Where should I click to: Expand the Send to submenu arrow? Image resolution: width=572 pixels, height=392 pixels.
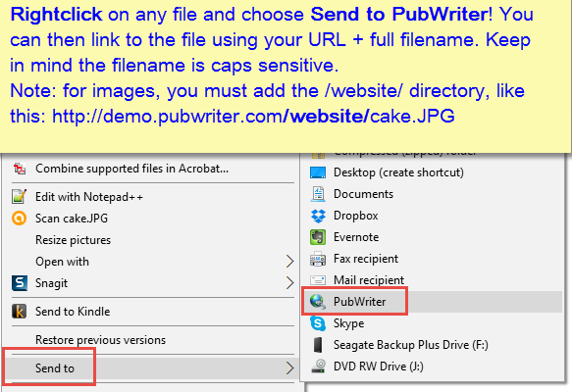pos(290,367)
